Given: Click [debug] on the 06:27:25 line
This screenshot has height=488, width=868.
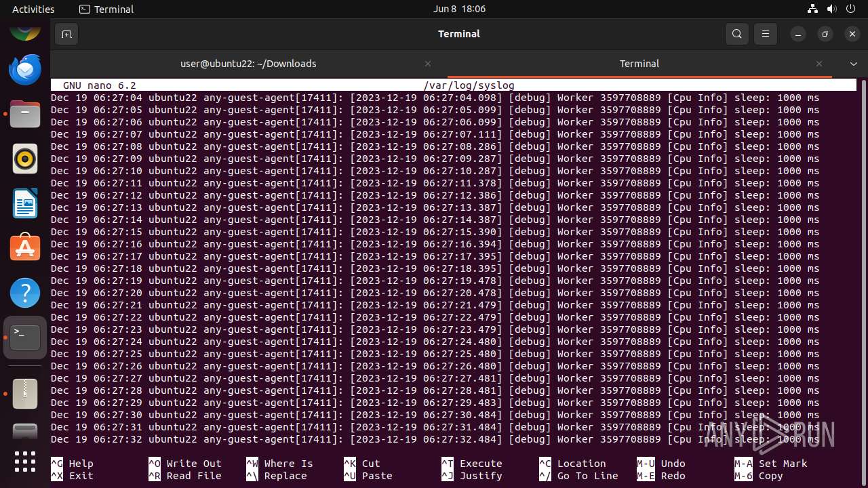Looking at the screenshot, I should coord(530,354).
